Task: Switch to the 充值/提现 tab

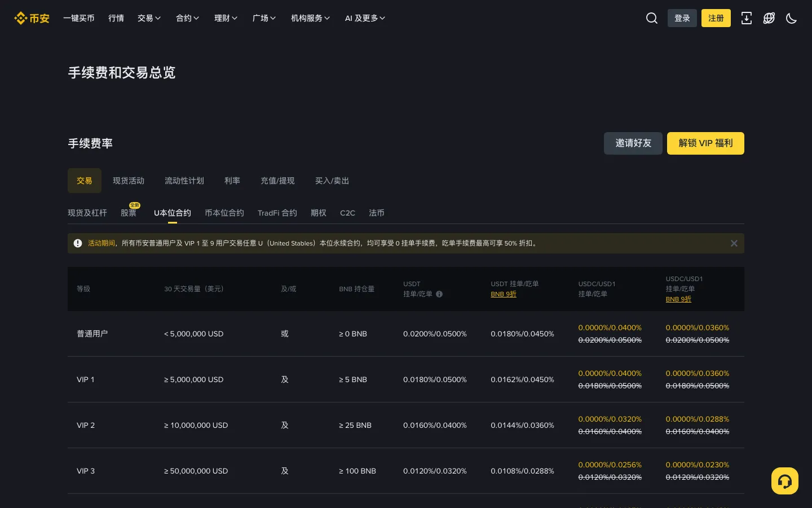Action: 277,181
